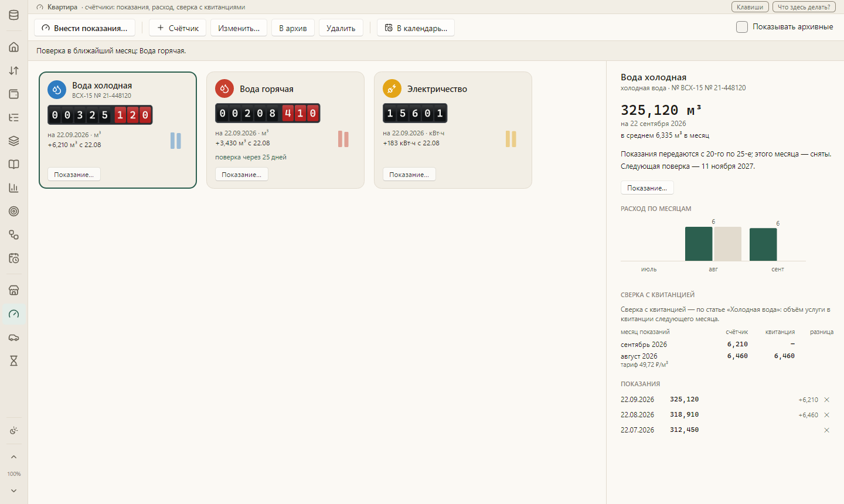Open the database icon in the sidebar

click(14, 15)
